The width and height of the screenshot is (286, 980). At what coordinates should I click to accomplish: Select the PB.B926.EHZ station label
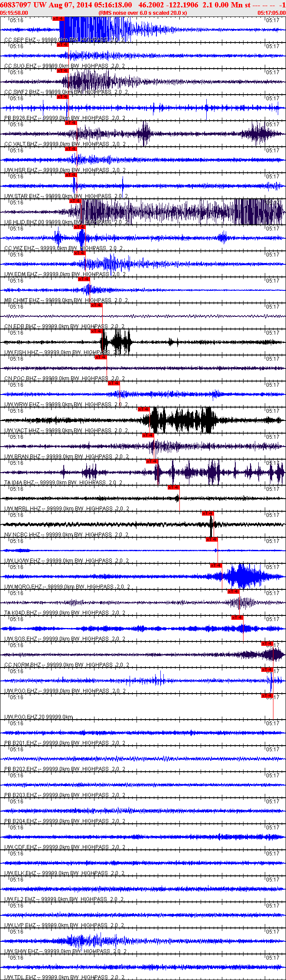click(65, 118)
